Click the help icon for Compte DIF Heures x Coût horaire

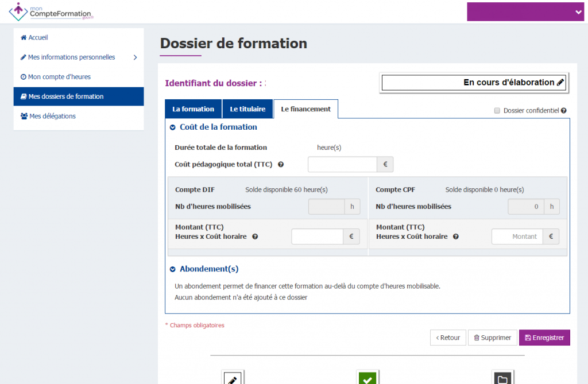pos(255,236)
